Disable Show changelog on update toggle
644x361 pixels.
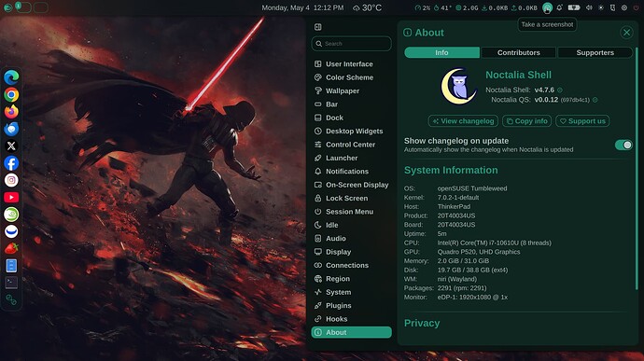623,145
